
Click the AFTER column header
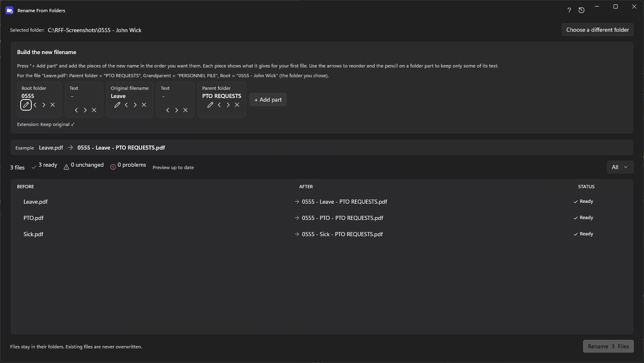[306, 187]
